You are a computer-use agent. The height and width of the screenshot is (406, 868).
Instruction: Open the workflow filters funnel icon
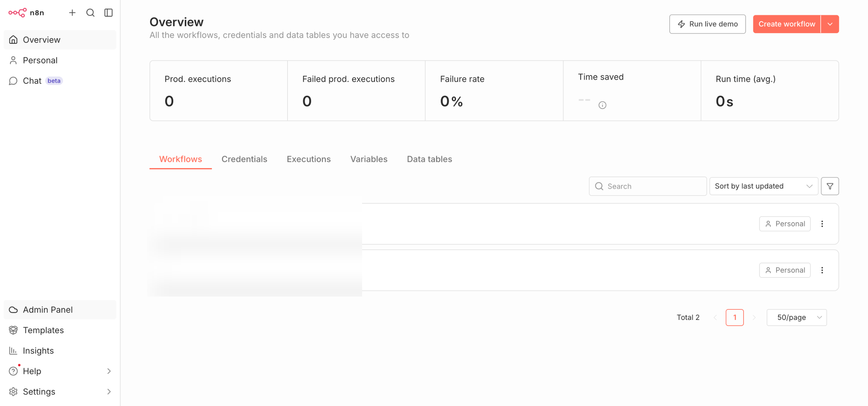point(830,186)
